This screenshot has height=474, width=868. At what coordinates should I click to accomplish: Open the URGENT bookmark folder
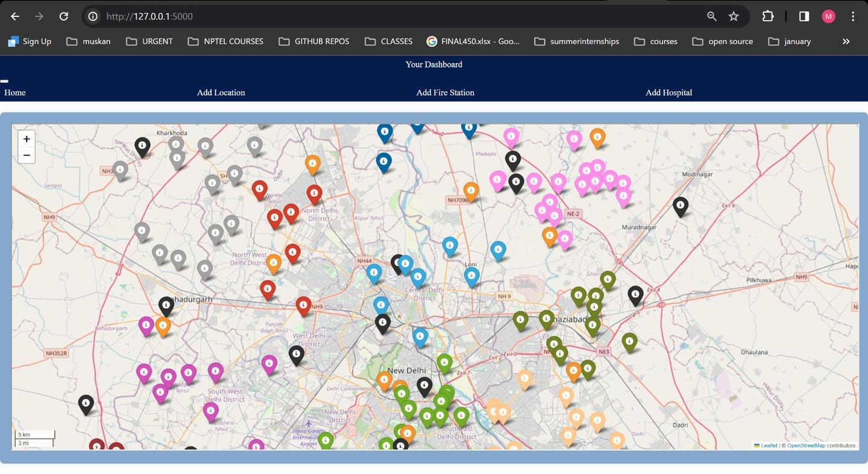point(149,42)
